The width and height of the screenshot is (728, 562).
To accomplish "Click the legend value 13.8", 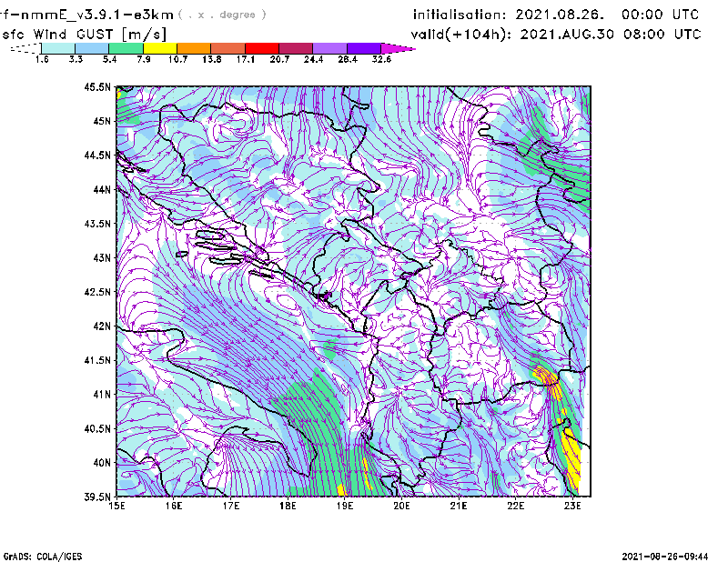I will [x=212, y=59].
